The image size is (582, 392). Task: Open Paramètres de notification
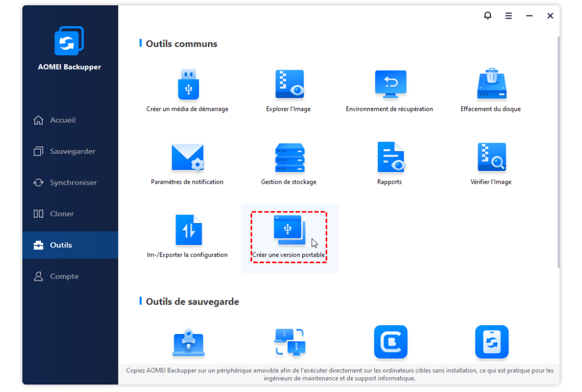click(188, 164)
